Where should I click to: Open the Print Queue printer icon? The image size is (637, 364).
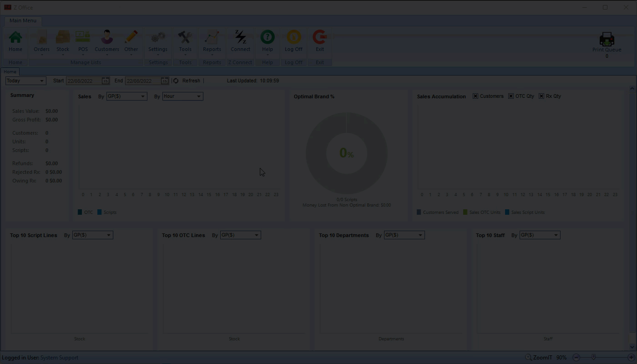click(x=607, y=39)
